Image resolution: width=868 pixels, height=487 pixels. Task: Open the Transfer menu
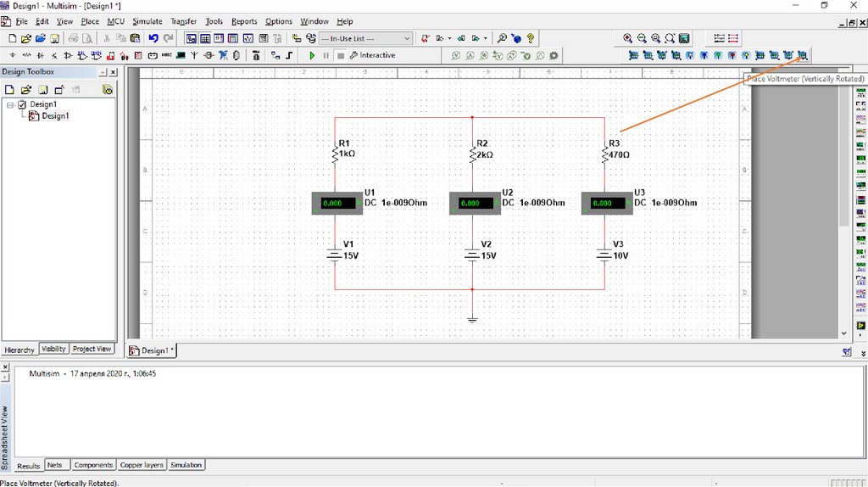[x=183, y=21]
